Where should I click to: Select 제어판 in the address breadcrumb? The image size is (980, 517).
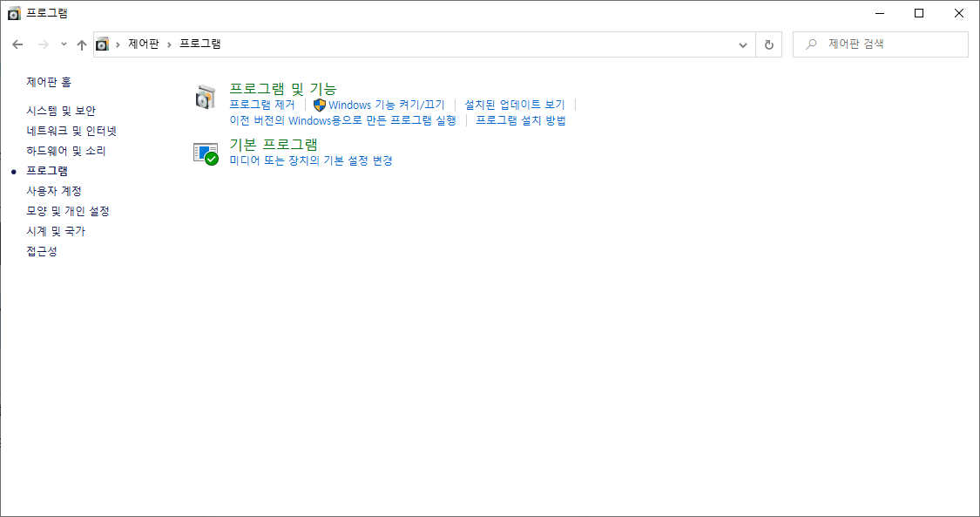(x=144, y=44)
